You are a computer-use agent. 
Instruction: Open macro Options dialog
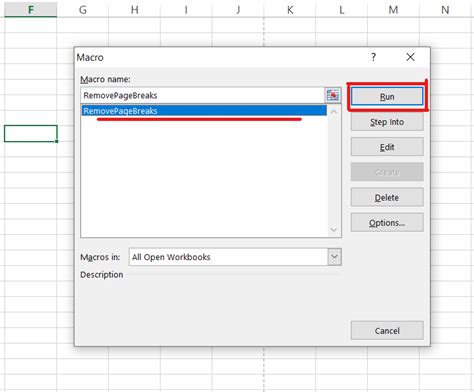387,223
